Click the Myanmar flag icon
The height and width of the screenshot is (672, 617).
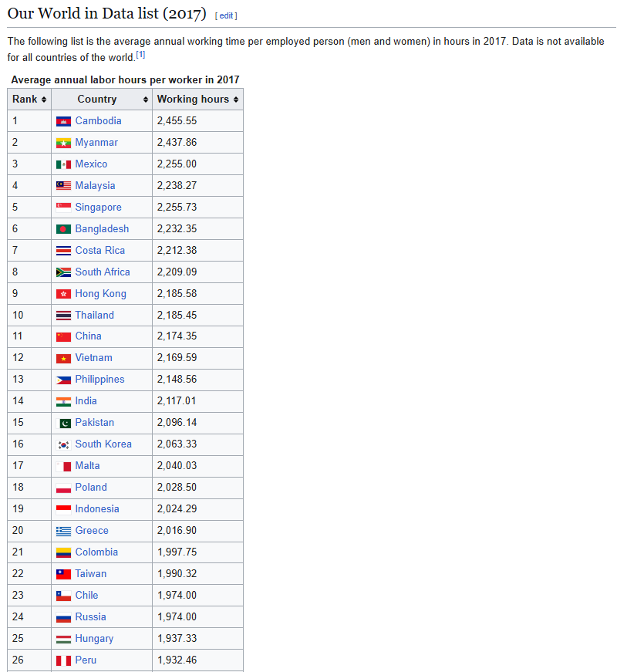(x=63, y=143)
